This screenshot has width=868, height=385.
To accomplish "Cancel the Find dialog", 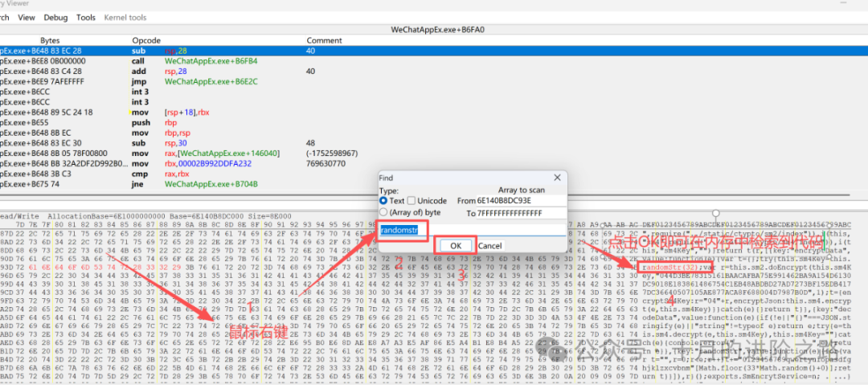I will pos(490,245).
